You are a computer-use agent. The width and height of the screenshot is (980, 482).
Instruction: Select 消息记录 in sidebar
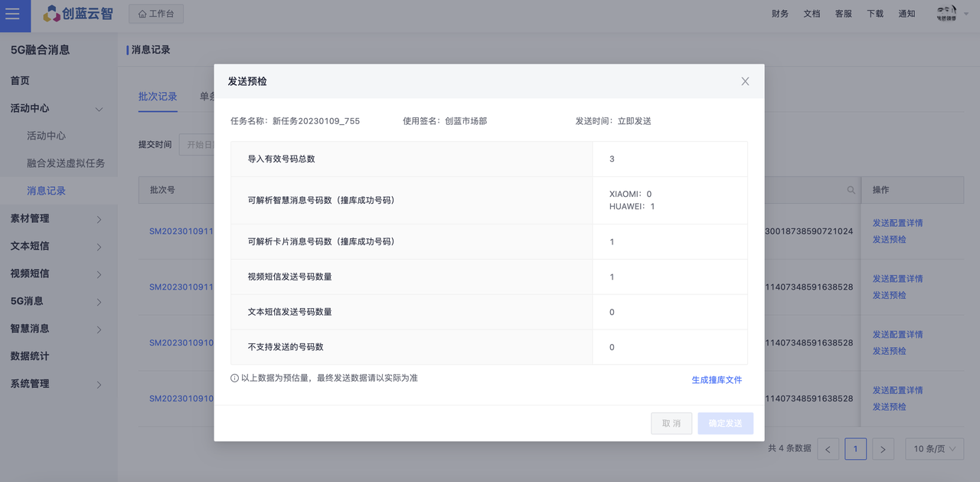[x=46, y=191]
